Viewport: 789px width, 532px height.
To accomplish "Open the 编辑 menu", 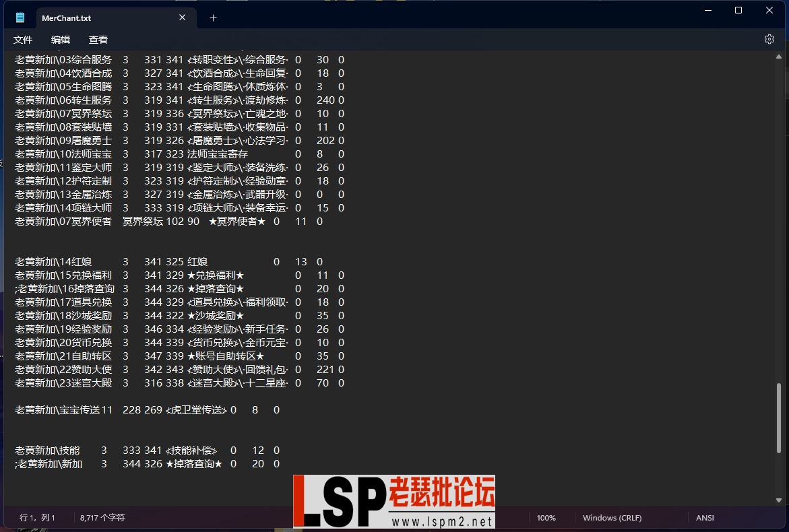I will click(x=61, y=40).
